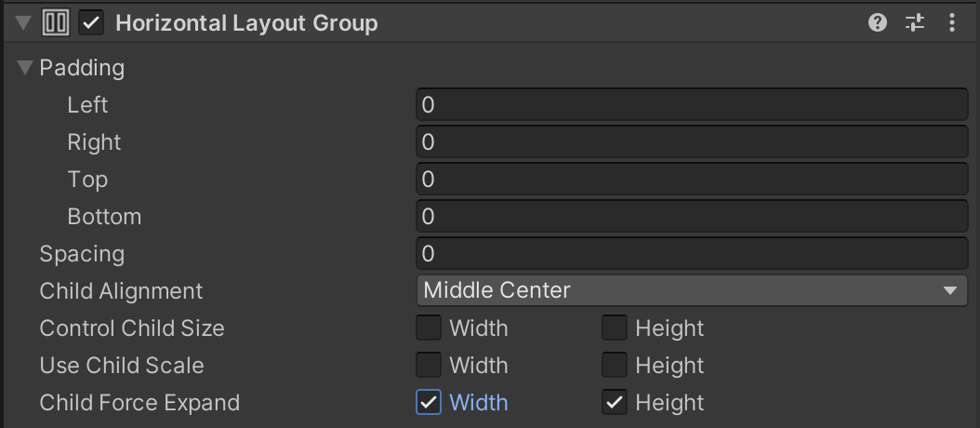The image size is (980, 428).
Task: Open the Child Alignment Middle Center dropdown
Action: pos(692,290)
